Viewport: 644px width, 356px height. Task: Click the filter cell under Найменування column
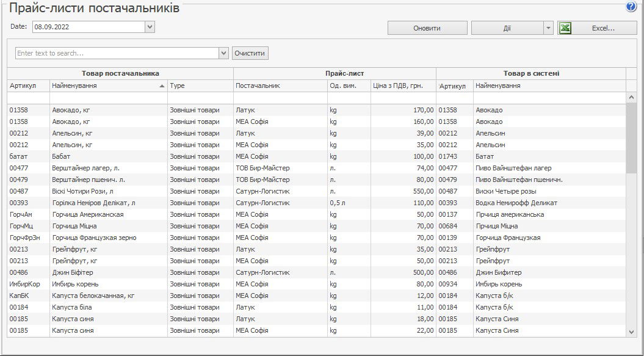coord(108,98)
